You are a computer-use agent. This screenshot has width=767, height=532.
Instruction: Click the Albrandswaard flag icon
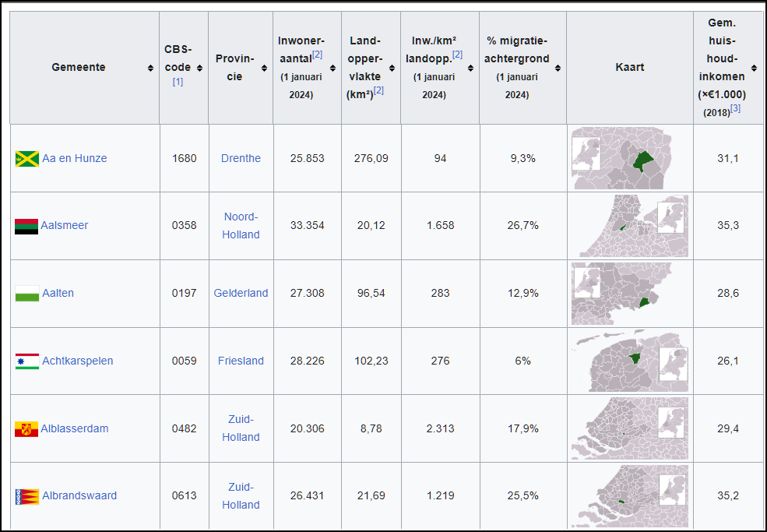point(26,496)
